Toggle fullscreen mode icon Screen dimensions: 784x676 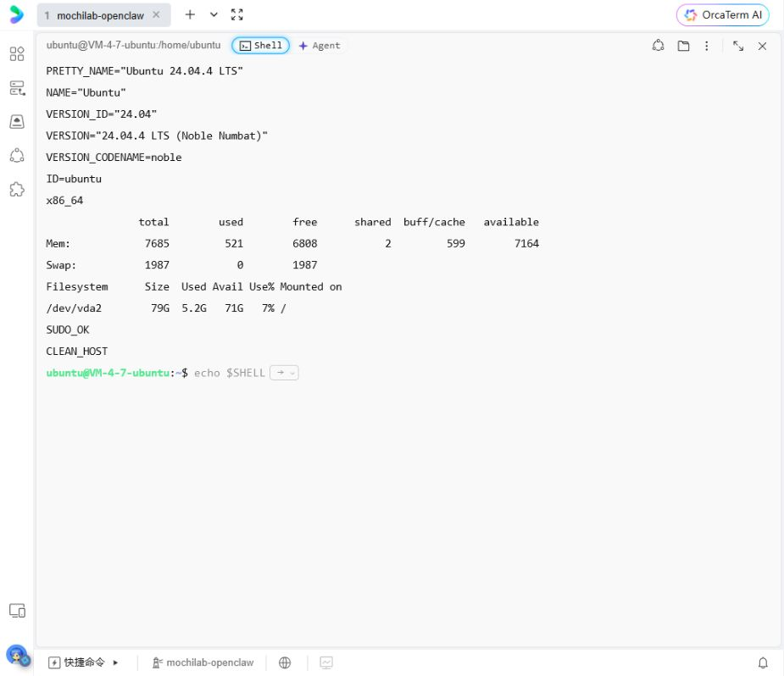237,14
